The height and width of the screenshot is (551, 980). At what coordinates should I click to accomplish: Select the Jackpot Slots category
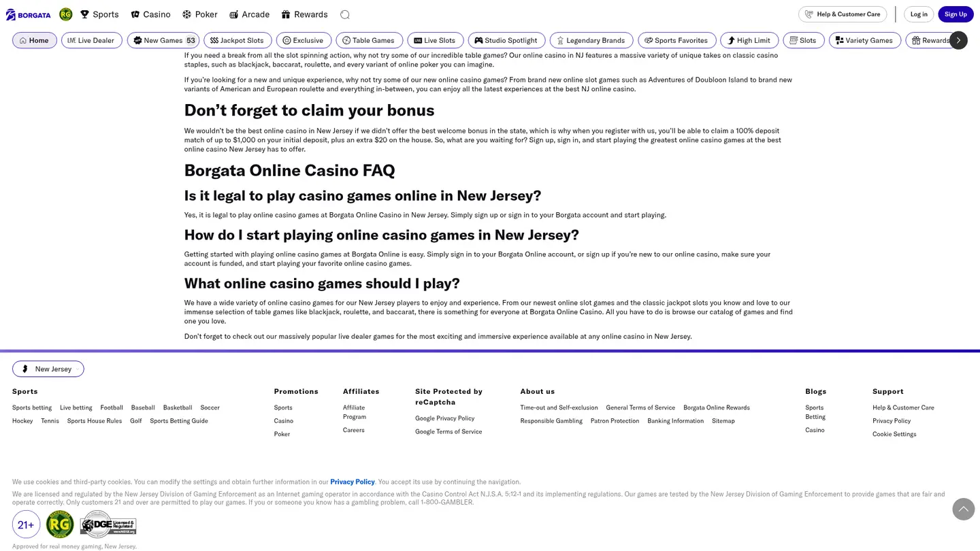(x=238, y=40)
